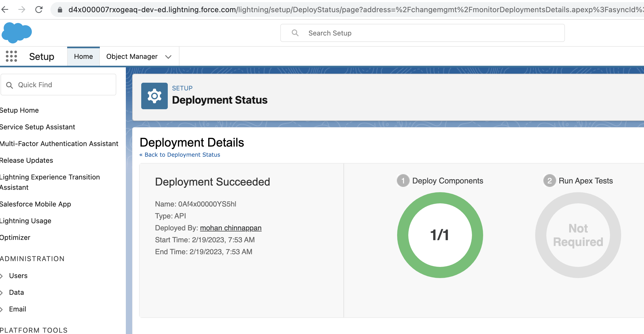Click the browser address bar URL
The height and width of the screenshot is (334, 644).
tap(356, 10)
